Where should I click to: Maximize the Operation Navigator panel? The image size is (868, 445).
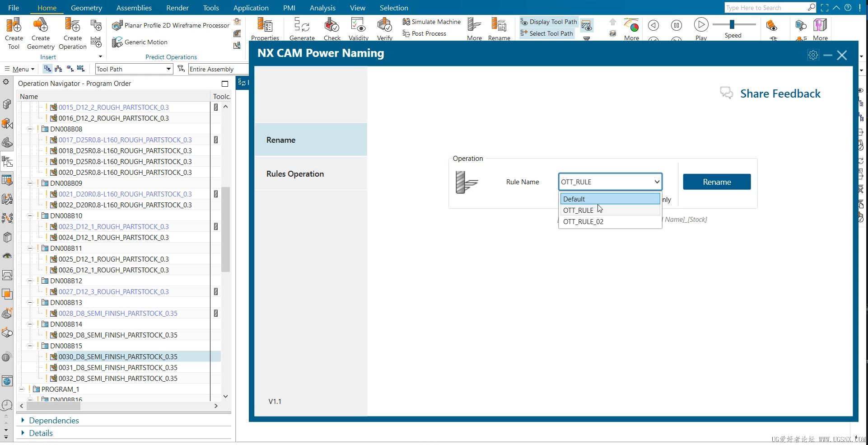coord(225,84)
